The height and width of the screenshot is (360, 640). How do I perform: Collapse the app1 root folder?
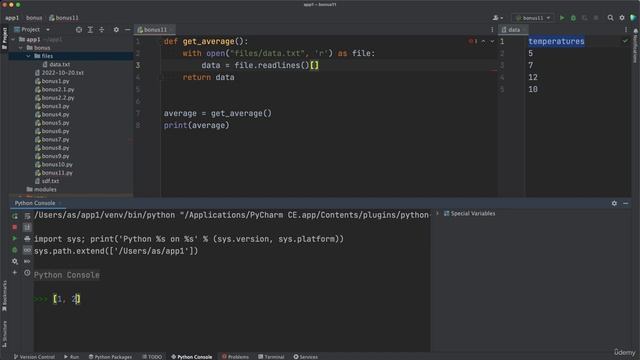click(x=13, y=40)
